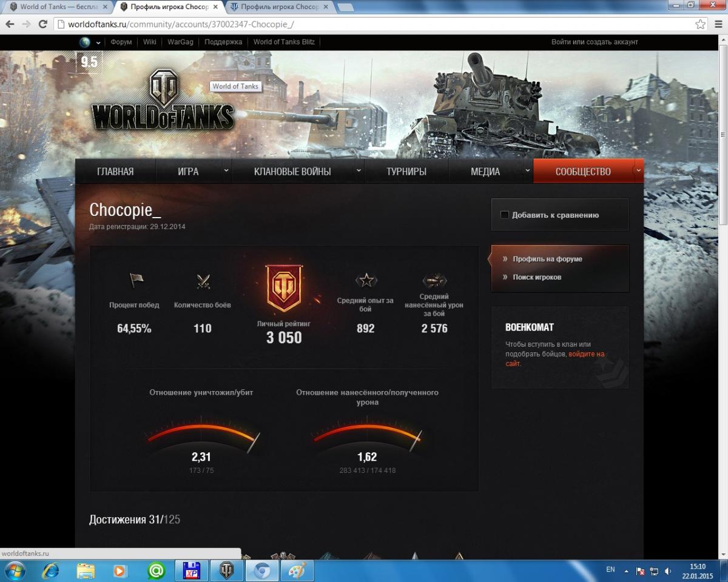Image resolution: width=728 pixels, height=582 pixels.
Task: Click the EN language indicator
Action: 610,569
